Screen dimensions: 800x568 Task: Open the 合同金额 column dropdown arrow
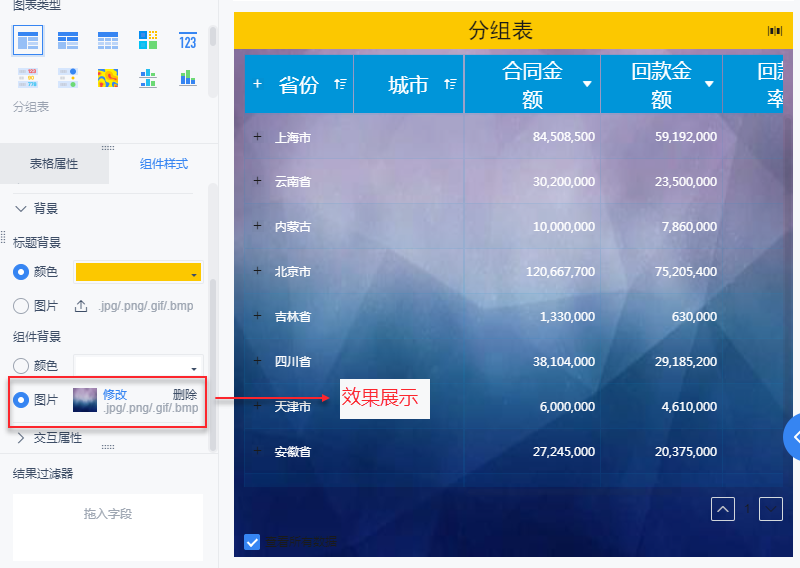587,84
